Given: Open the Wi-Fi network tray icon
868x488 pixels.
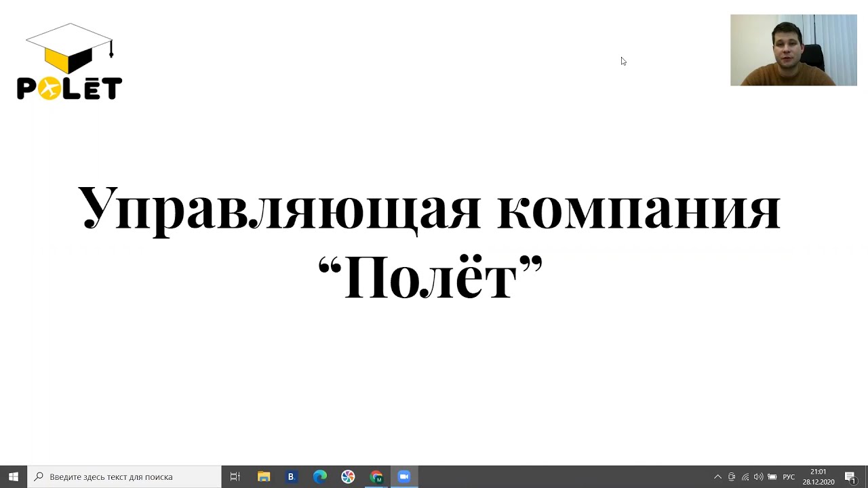Looking at the screenshot, I should coord(745,476).
